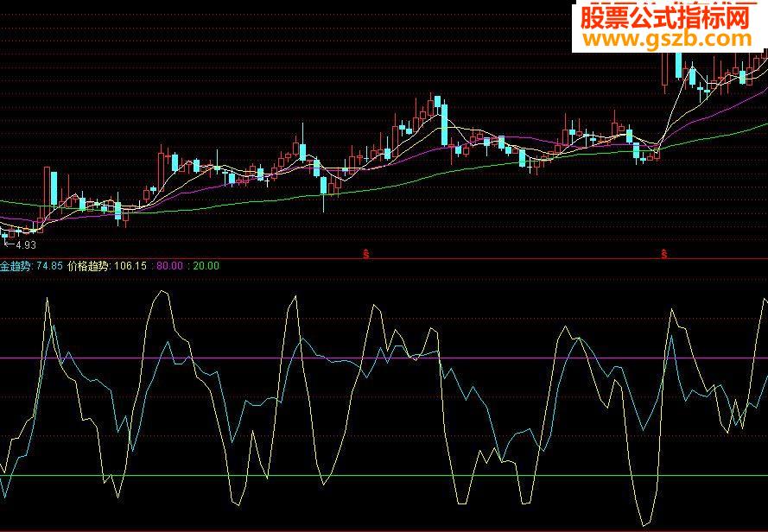The width and height of the screenshot is (768, 532).
Task: Click the earlier red S signal marker
Action: coord(366,254)
